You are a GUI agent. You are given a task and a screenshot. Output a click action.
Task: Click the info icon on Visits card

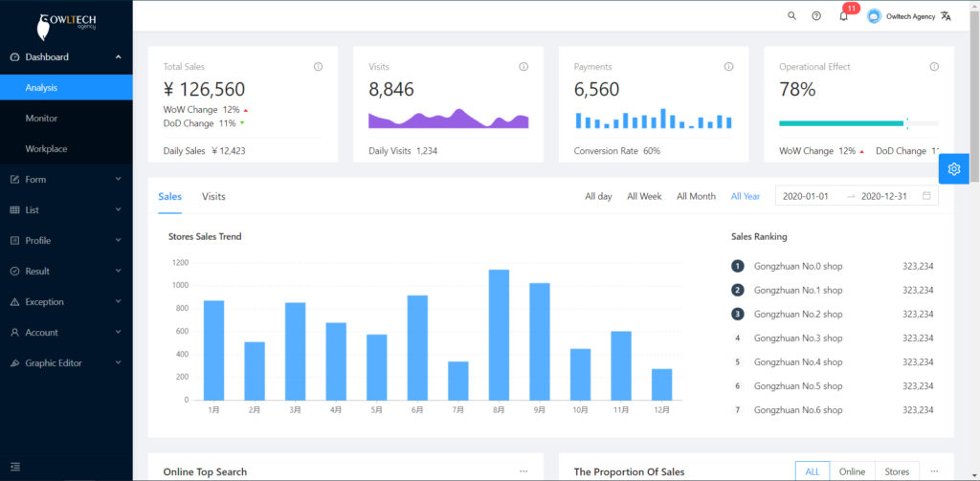click(x=523, y=67)
